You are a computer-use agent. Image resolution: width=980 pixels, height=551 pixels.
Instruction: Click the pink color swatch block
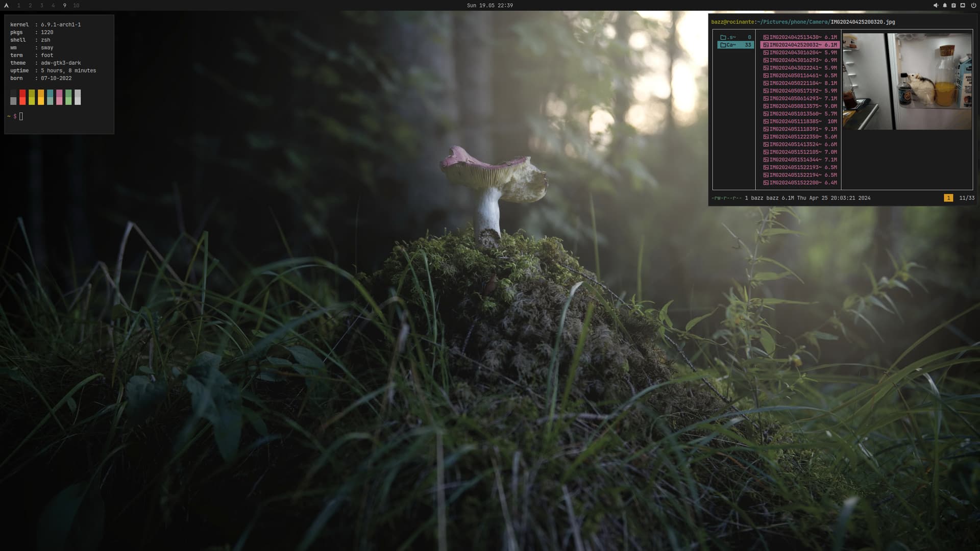pyautogui.click(x=59, y=97)
